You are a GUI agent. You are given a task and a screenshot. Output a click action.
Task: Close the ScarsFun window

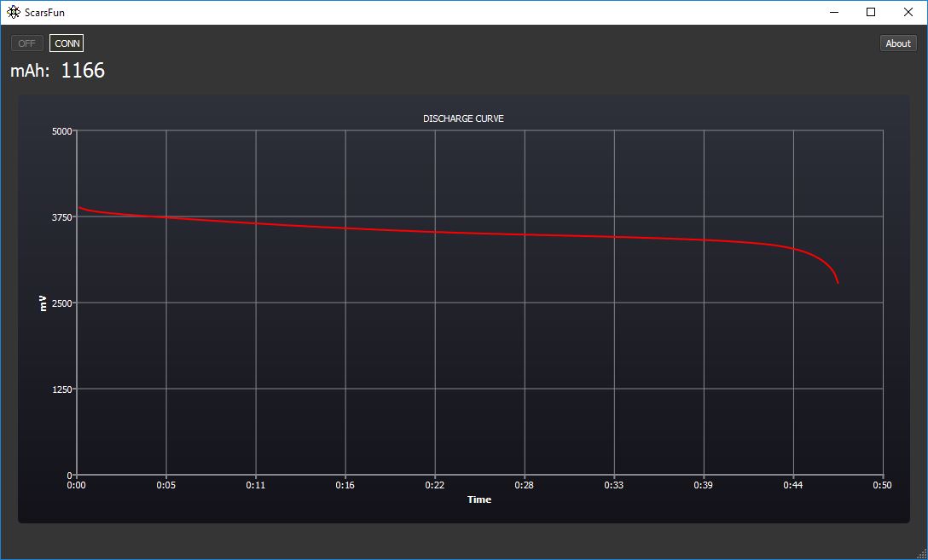click(908, 13)
